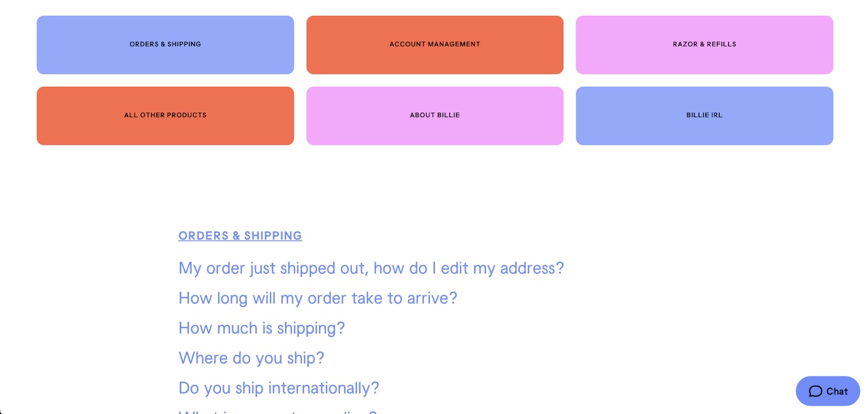
Task: Open the "Where do you ship?" question
Action: pos(251,358)
